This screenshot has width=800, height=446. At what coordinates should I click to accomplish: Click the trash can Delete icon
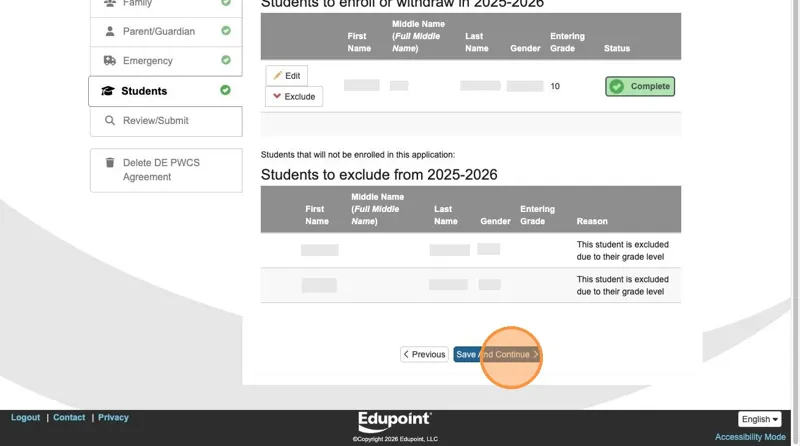110,163
